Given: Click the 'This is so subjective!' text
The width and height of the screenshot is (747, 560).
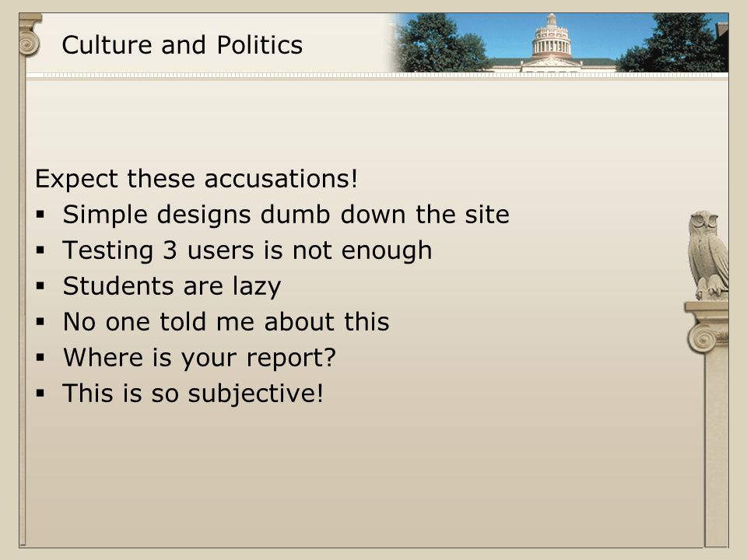Looking at the screenshot, I should click(193, 394).
